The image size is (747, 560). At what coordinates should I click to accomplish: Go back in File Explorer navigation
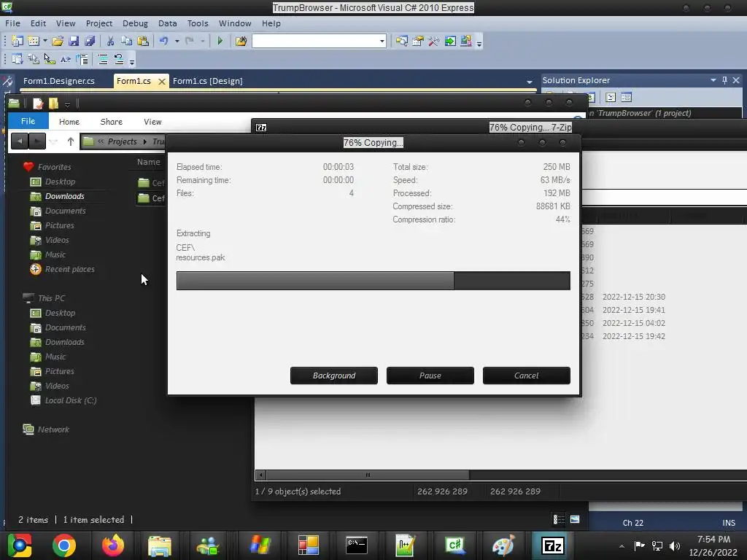[x=20, y=141]
